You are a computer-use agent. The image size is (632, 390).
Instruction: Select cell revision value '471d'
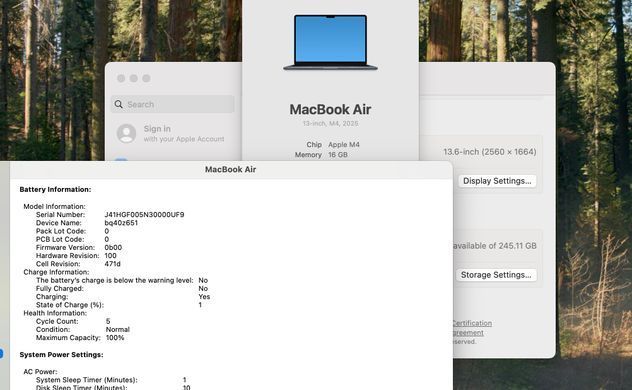pos(112,264)
